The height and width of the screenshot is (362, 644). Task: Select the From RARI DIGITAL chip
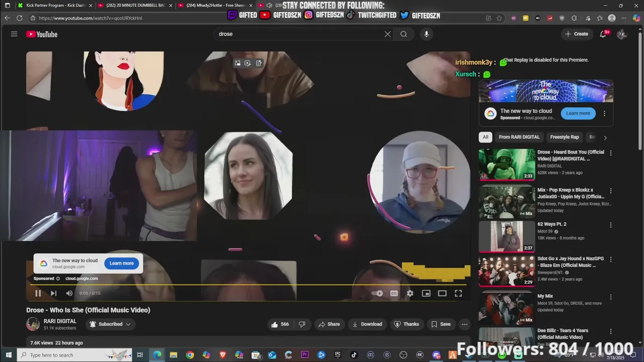point(519,137)
